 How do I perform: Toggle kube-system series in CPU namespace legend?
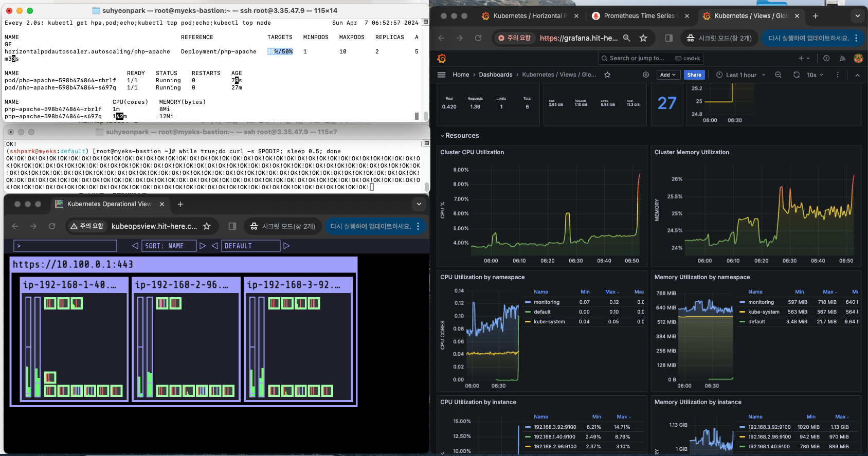(x=549, y=321)
